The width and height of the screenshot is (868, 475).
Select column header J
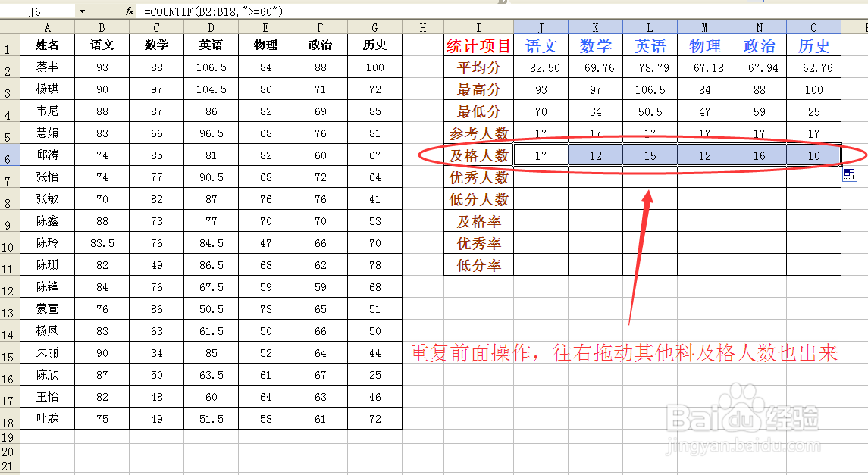coord(541,26)
